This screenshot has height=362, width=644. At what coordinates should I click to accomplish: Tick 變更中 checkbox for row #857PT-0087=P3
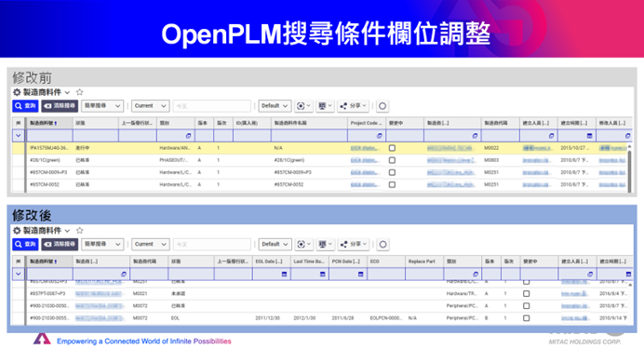tap(526, 294)
